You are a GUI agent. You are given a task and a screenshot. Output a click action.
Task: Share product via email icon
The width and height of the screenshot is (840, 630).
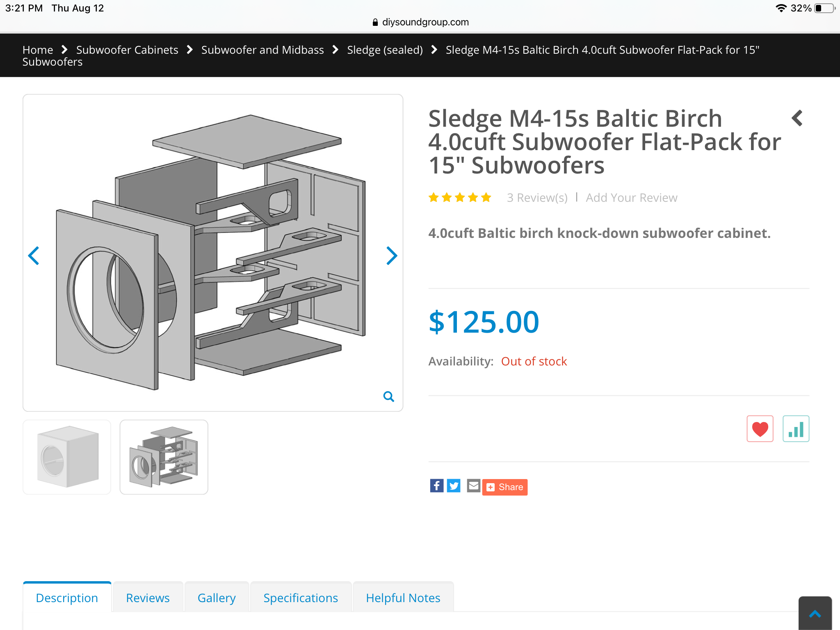tap(473, 486)
